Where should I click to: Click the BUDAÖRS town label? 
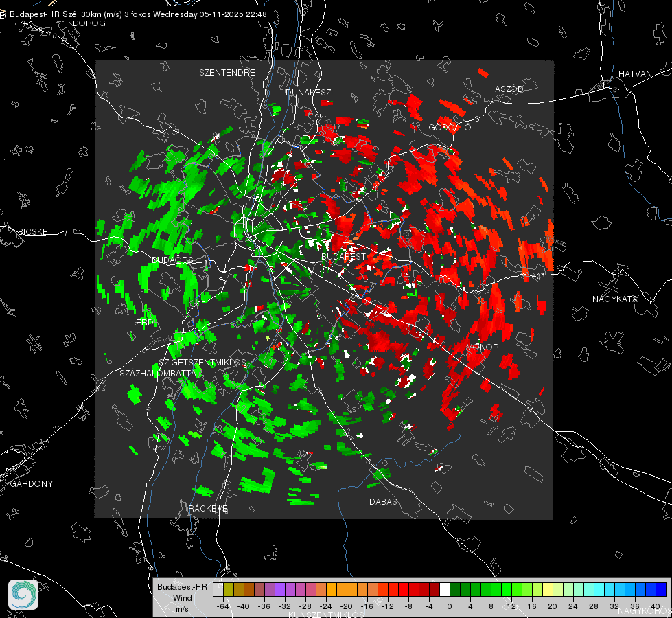pos(173,260)
